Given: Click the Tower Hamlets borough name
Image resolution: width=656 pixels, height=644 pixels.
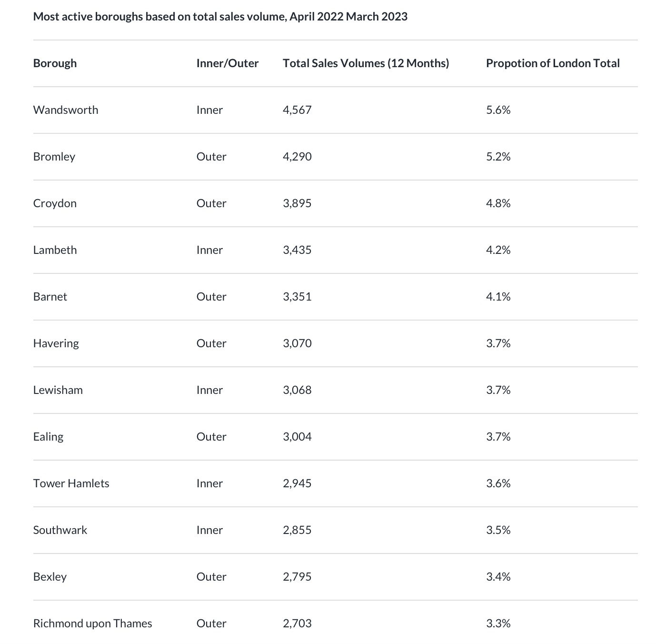Looking at the screenshot, I should pos(71,483).
